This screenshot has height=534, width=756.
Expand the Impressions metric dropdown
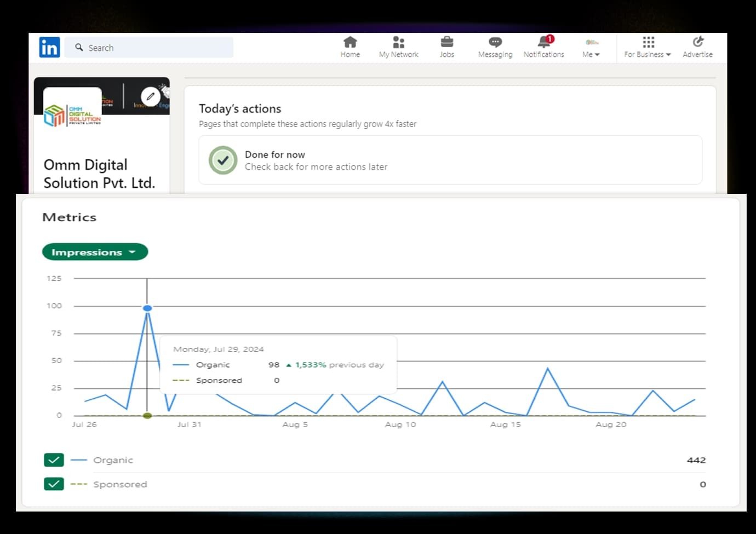coord(95,252)
